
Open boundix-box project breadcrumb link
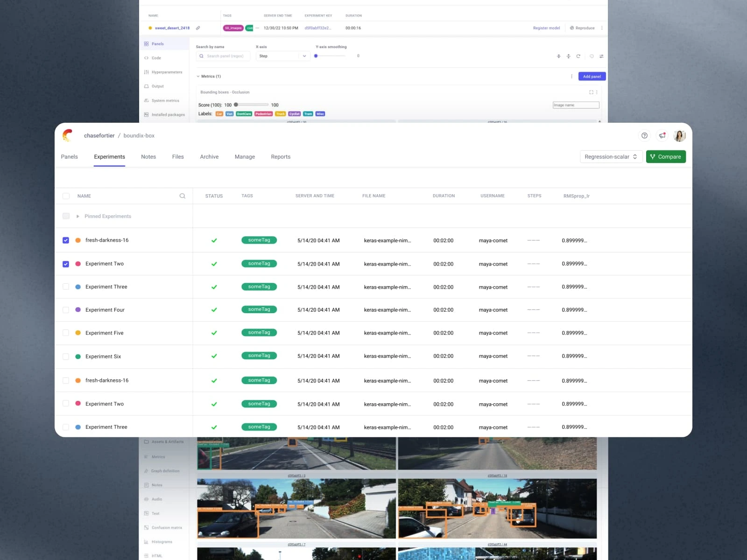coord(139,136)
